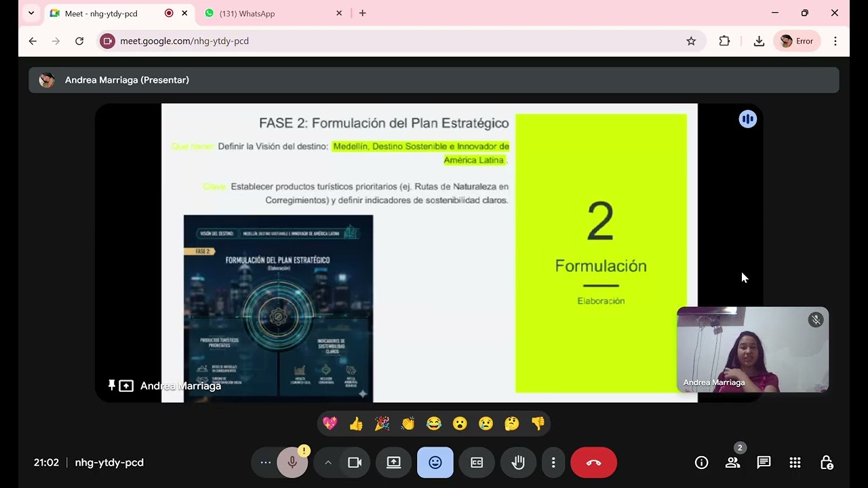Send the clapping hands reaction
Screen dimensions: 868x488
tap(408, 424)
